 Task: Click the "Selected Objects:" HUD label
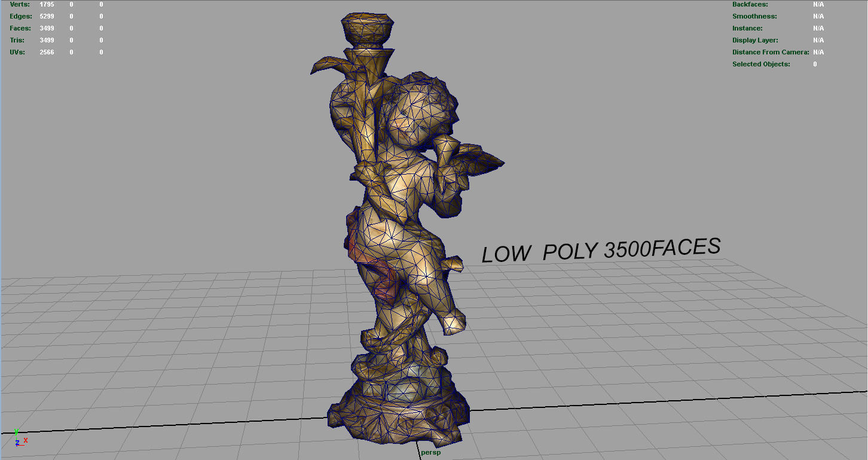[x=761, y=64]
